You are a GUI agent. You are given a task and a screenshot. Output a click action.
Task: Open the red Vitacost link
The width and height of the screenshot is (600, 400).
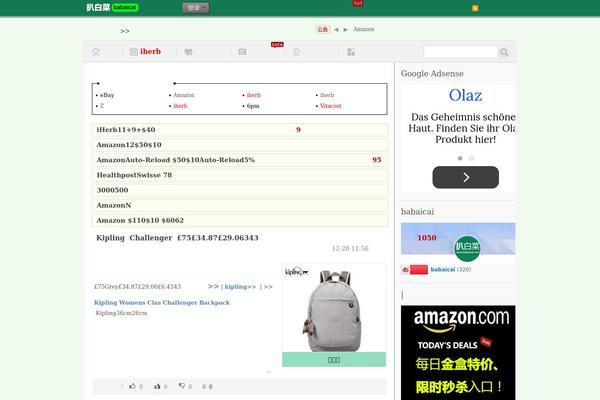[331, 106]
